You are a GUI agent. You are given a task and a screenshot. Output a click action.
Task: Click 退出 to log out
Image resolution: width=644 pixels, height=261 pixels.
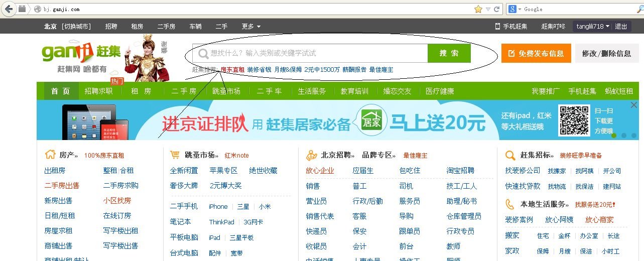[621, 27]
